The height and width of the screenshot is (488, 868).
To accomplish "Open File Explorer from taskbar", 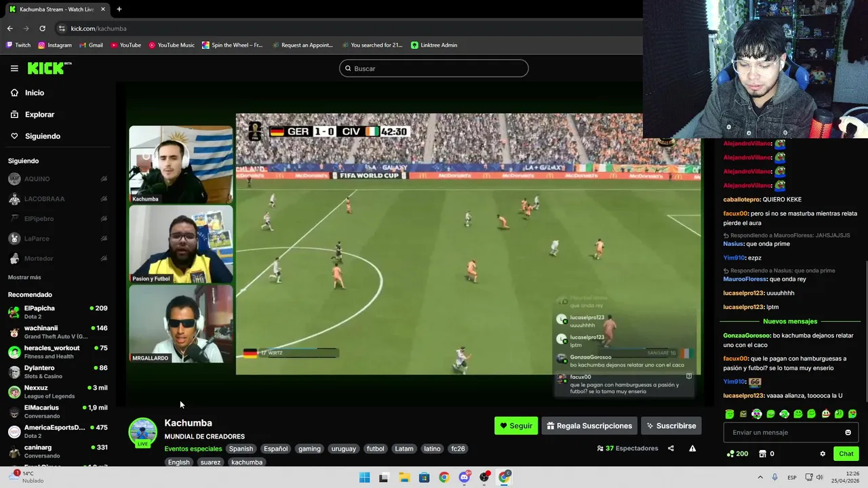I will click(404, 477).
